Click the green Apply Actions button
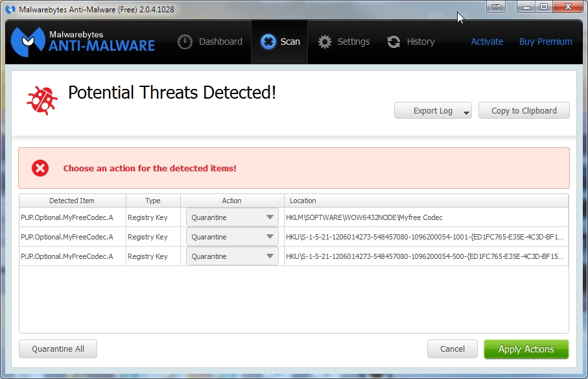This screenshot has height=379, width=588. [526, 349]
